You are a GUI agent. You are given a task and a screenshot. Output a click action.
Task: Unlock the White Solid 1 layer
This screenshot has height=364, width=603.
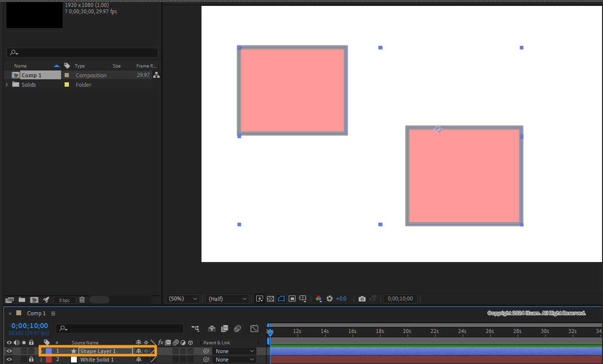31,360
